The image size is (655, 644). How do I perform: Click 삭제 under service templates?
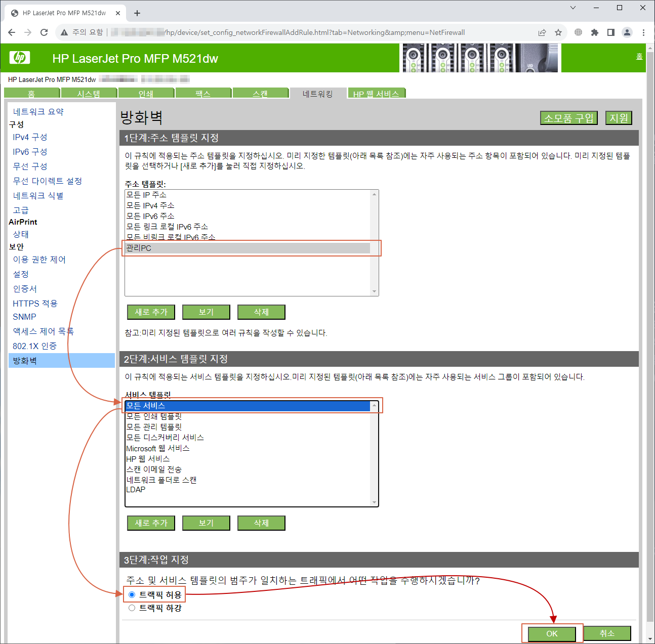(x=261, y=523)
